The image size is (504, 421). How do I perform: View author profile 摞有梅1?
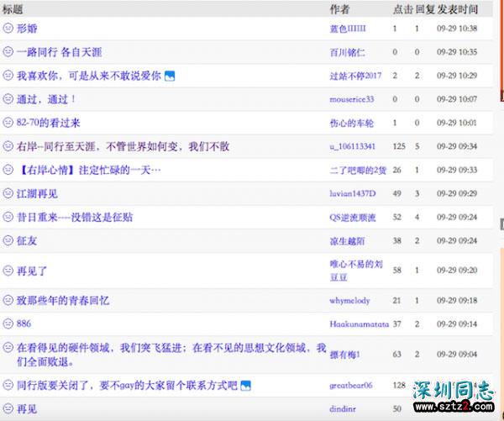click(345, 355)
